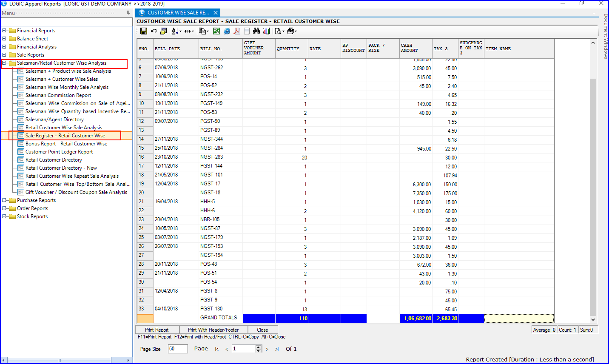Click the print preview magnifier icon
609x364 pixels.
tap(278, 31)
